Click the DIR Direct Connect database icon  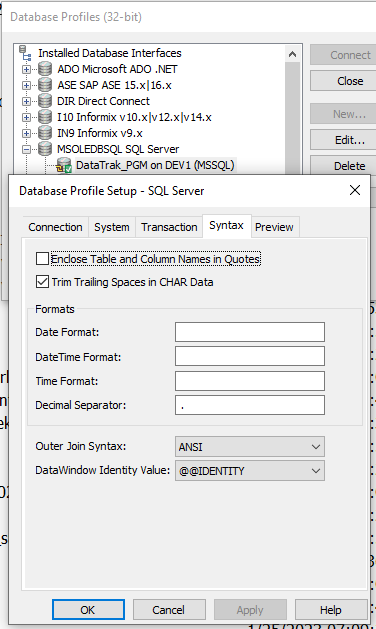click(45, 101)
